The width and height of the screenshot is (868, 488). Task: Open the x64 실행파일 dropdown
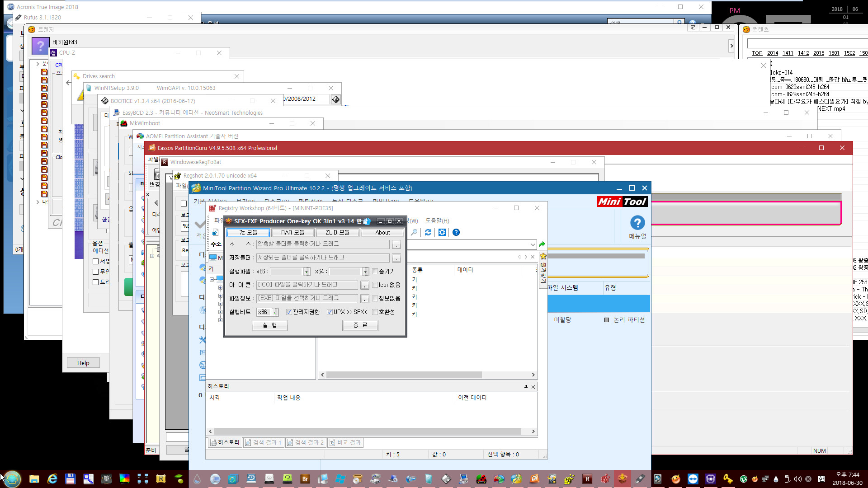pyautogui.click(x=365, y=272)
